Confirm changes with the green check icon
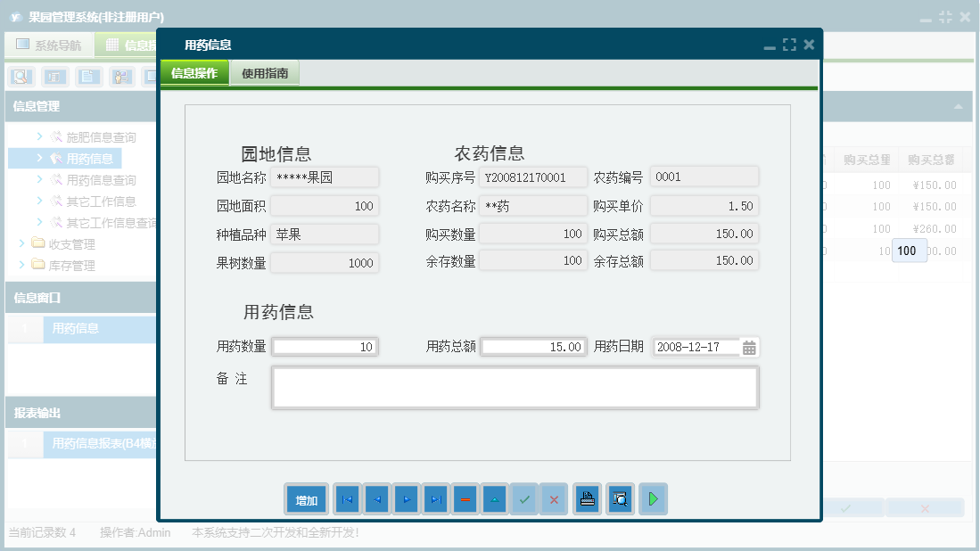This screenshot has height=551, width=980. click(x=524, y=499)
